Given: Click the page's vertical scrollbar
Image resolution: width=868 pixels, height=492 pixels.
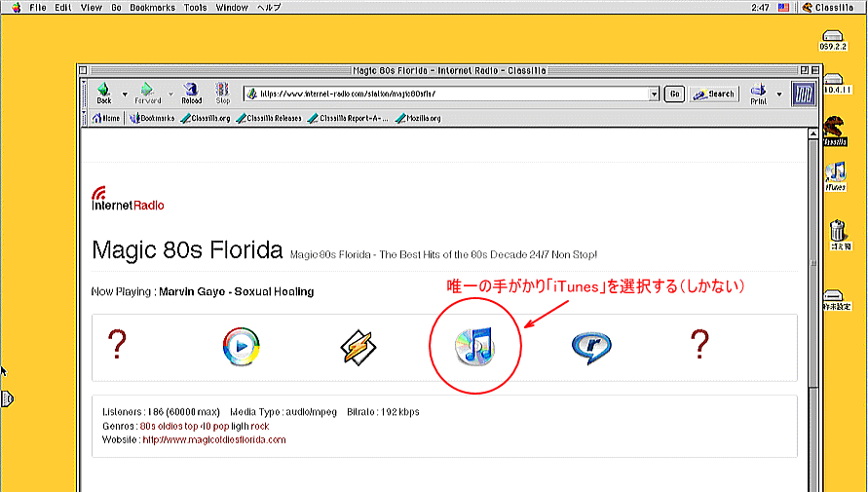Looking at the screenshot, I should click(x=814, y=312).
